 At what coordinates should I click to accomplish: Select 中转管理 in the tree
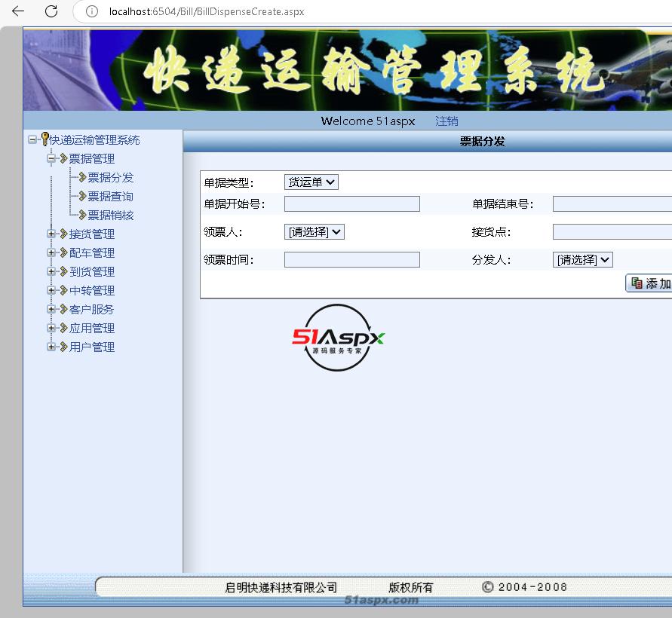(x=92, y=291)
